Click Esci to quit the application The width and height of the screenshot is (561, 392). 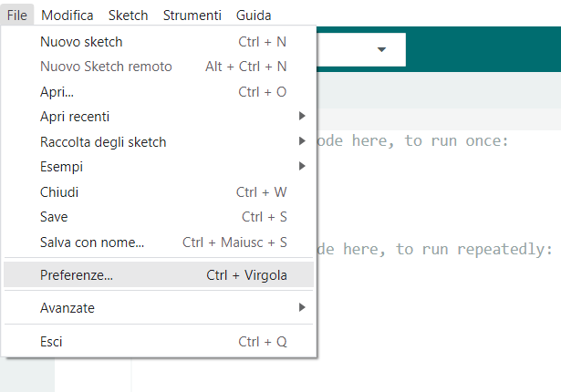pos(159,342)
